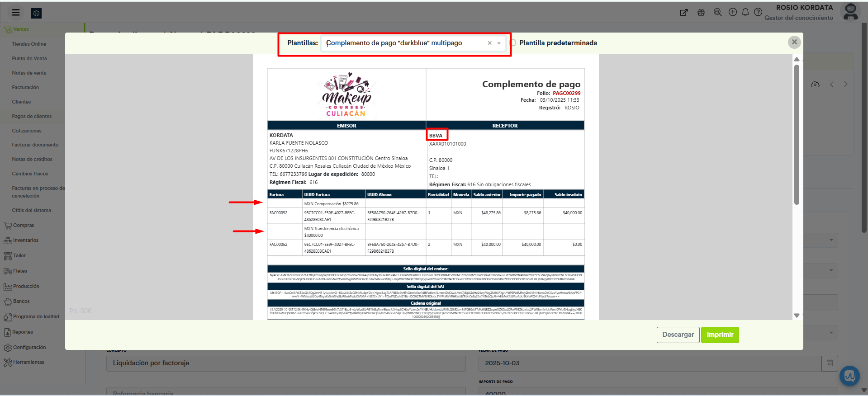Open the hamburger menu icon
Screen dimensions: 868x396
click(x=16, y=13)
